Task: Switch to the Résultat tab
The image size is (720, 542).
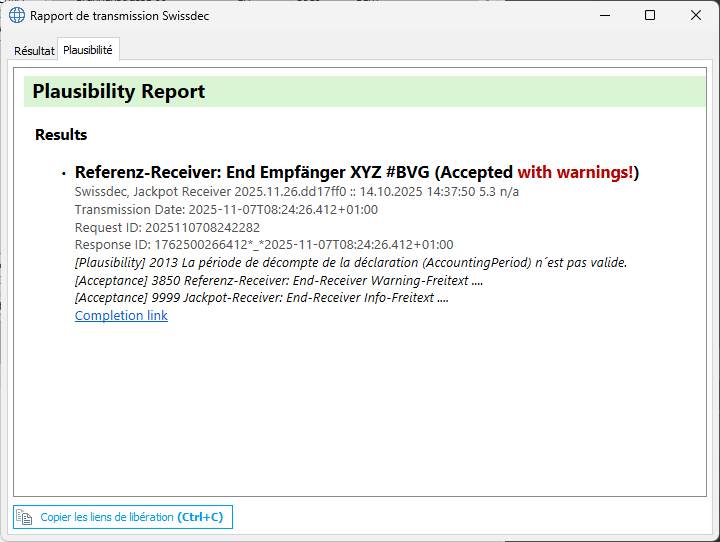Action: 34,50
